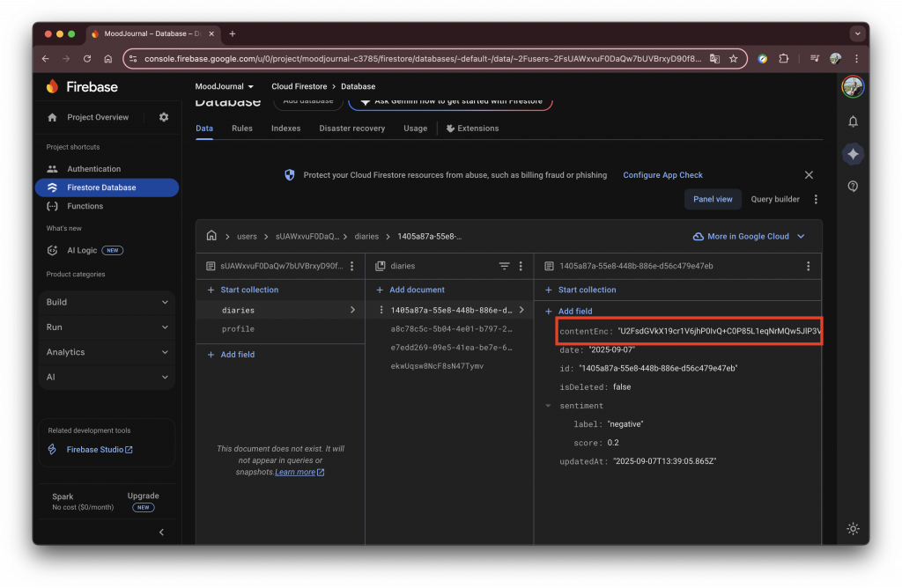Start collection under user document
The width and height of the screenshot is (902, 588).
(243, 290)
